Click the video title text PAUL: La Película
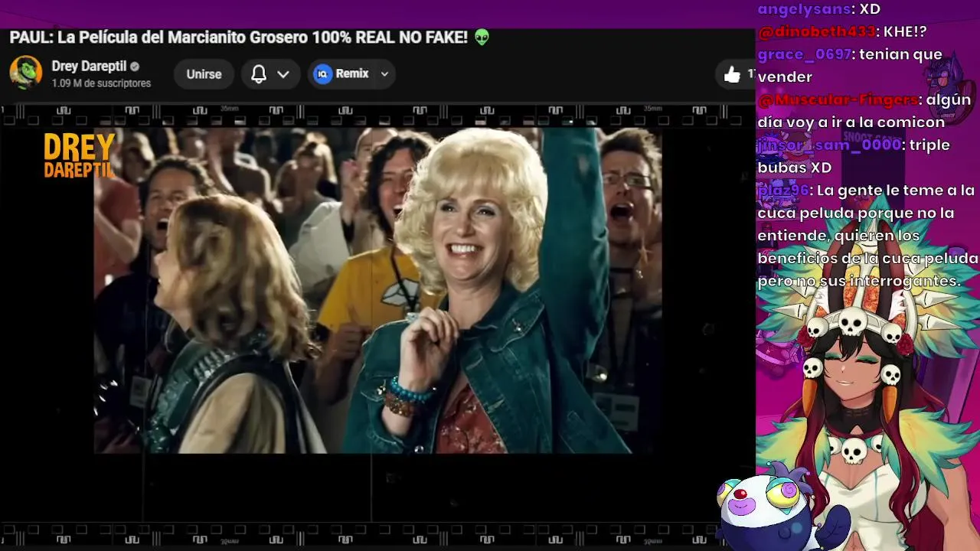 pos(238,37)
